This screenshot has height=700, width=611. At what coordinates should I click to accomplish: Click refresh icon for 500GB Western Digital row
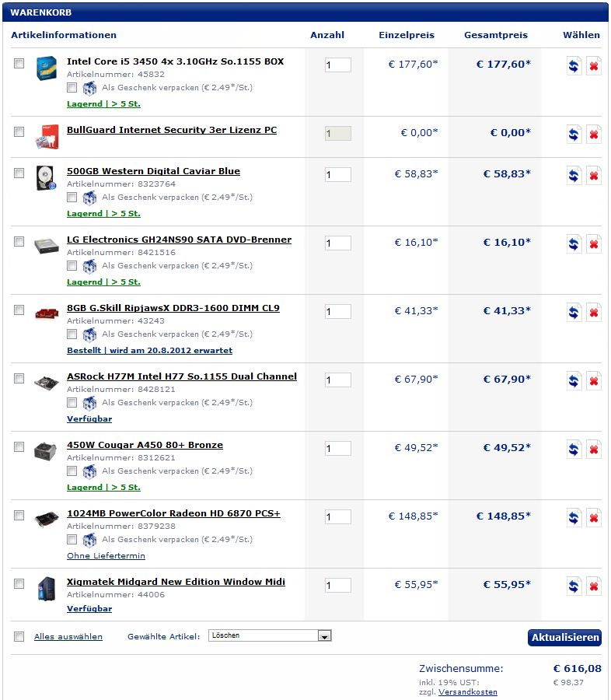point(574,176)
